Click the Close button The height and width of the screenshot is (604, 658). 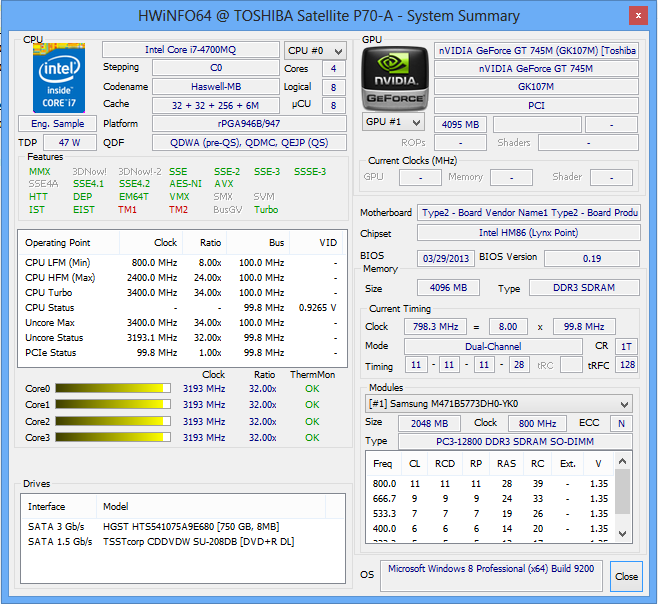(x=626, y=576)
